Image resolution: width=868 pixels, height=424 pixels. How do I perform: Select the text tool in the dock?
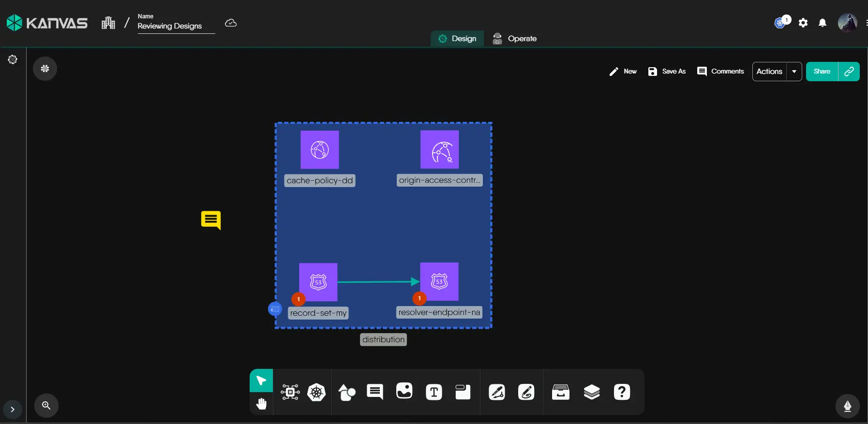coord(434,392)
